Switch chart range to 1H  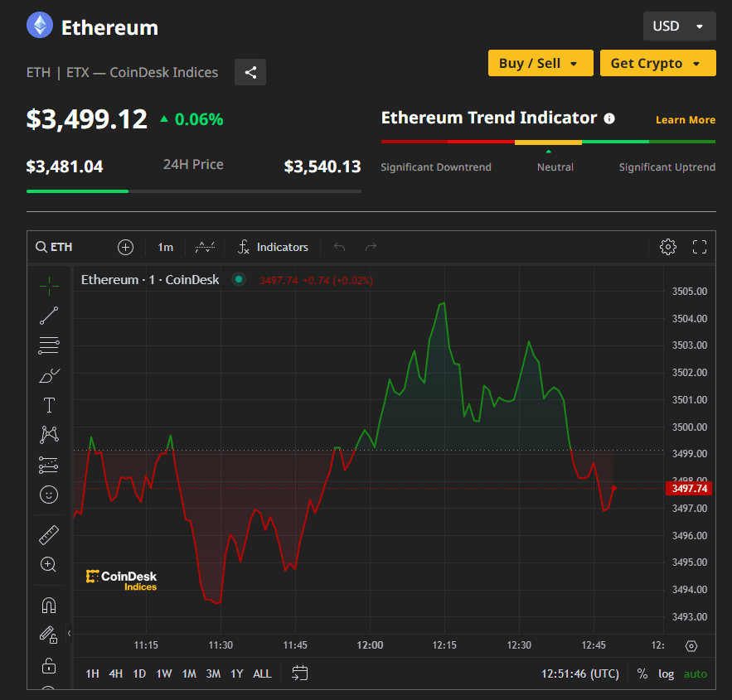pyautogui.click(x=93, y=673)
